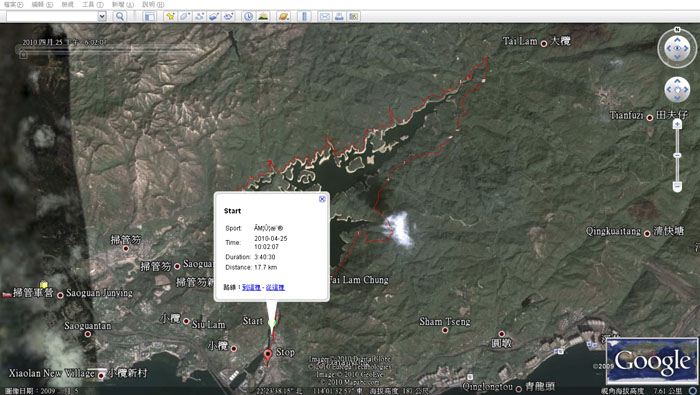700x395 pixels.
Task: Click the first directions link in balloon
Action: point(251,287)
